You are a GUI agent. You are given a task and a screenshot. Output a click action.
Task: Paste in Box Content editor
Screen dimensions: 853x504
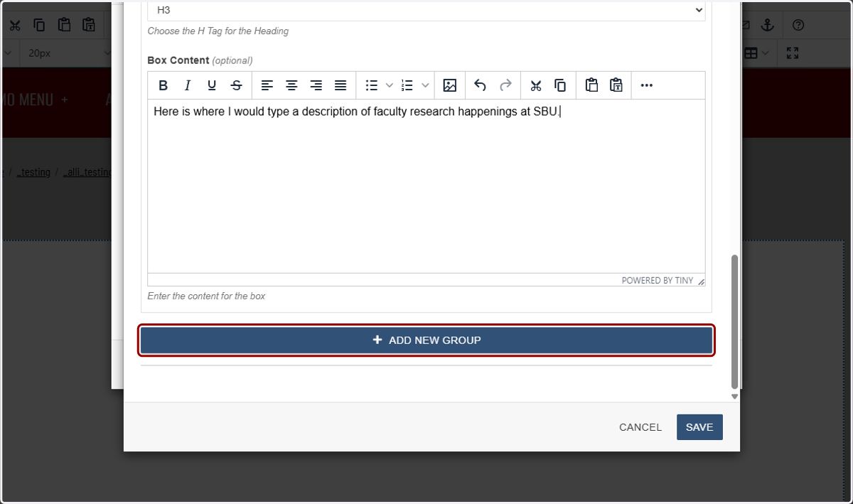pyautogui.click(x=591, y=85)
